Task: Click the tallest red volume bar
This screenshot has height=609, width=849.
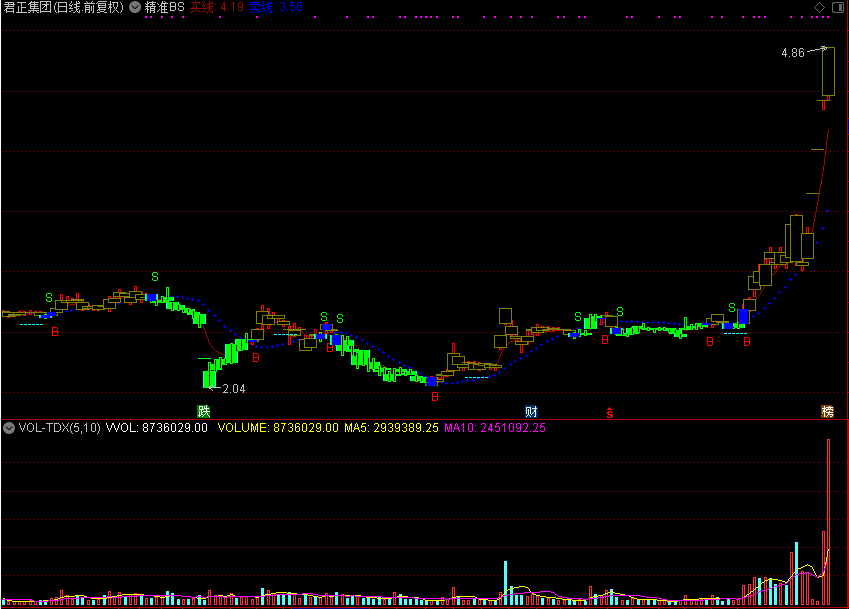Action: (828, 522)
